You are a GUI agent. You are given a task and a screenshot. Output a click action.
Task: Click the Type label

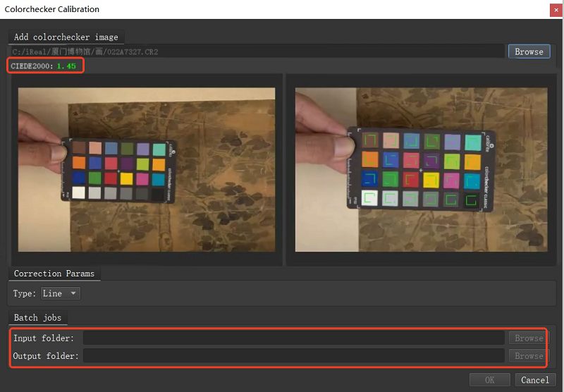point(25,293)
